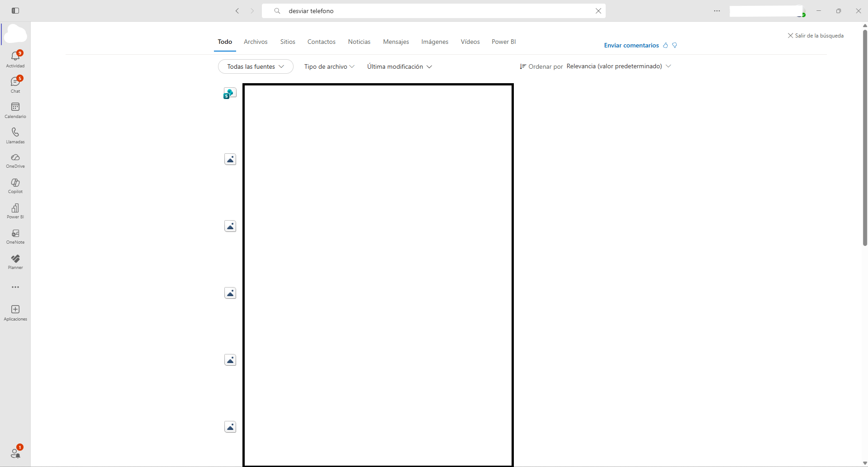Click the people icon with notification badge

15,453
